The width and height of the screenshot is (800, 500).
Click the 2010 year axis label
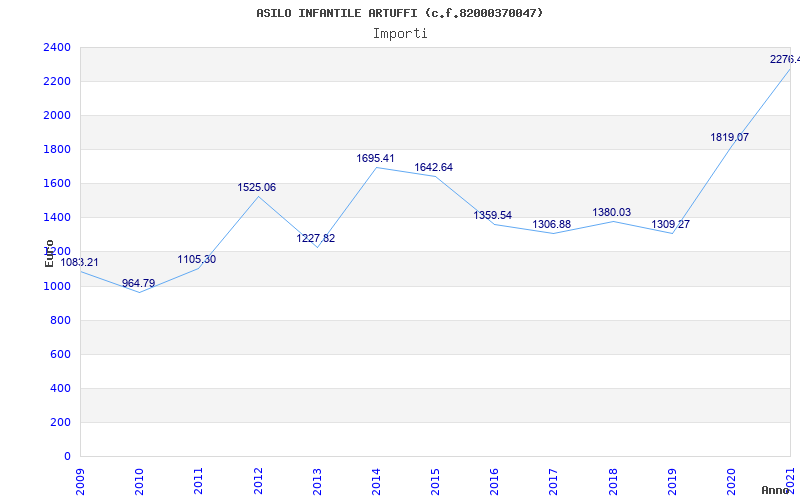pyautogui.click(x=140, y=481)
